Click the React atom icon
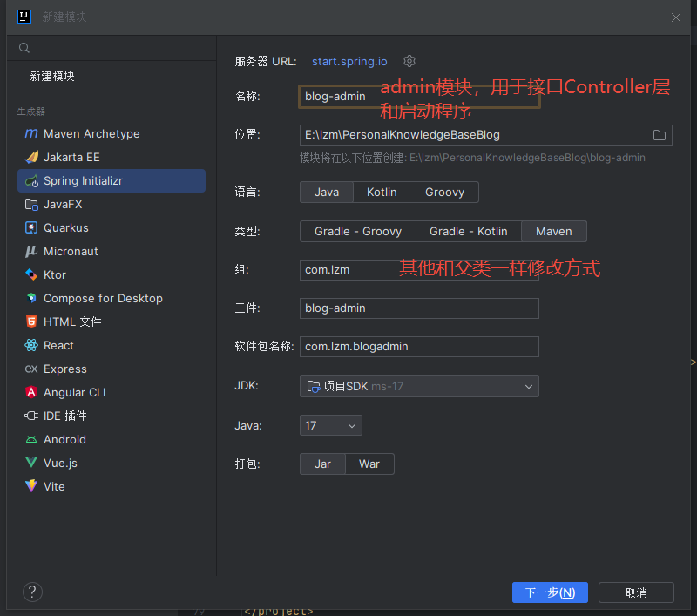Screen dimensions: 697x616 tap(31, 345)
